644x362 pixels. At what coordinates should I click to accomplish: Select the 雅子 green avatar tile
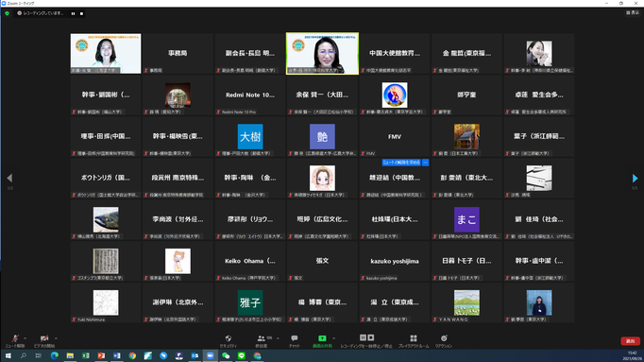pos(250,302)
